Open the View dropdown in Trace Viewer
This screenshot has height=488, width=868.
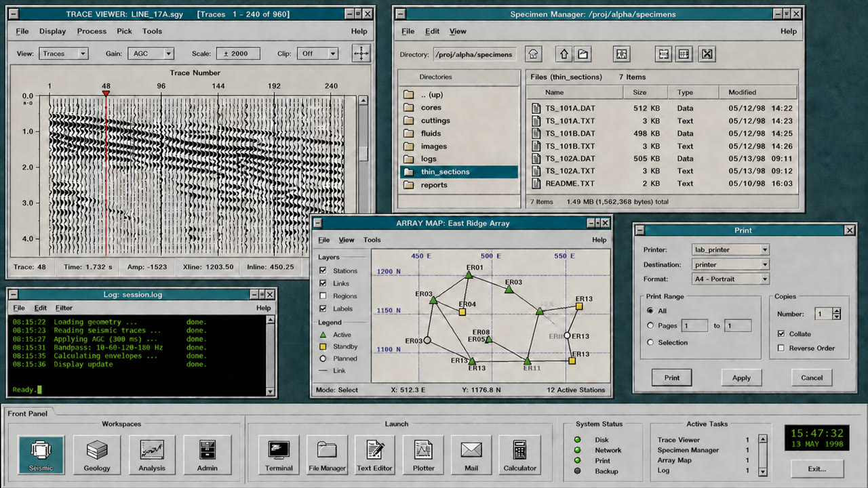click(x=62, y=54)
